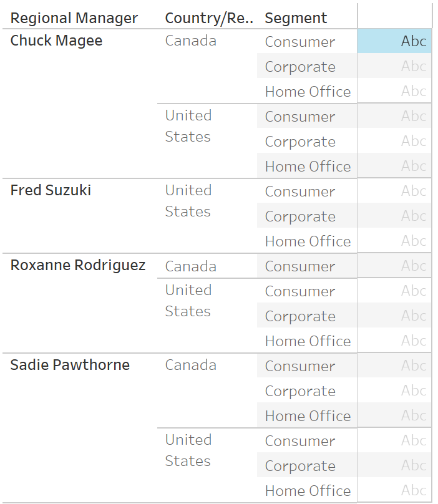The width and height of the screenshot is (438, 504).
Task: Select Consumer in Roxanne Rodriguez's Canada row
Action: (x=299, y=266)
